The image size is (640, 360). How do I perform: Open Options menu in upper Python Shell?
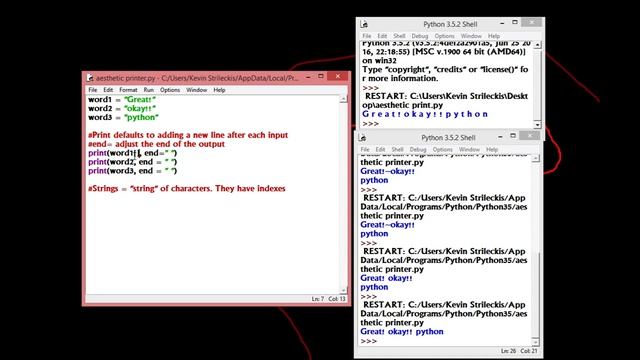[x=444, y=36]
